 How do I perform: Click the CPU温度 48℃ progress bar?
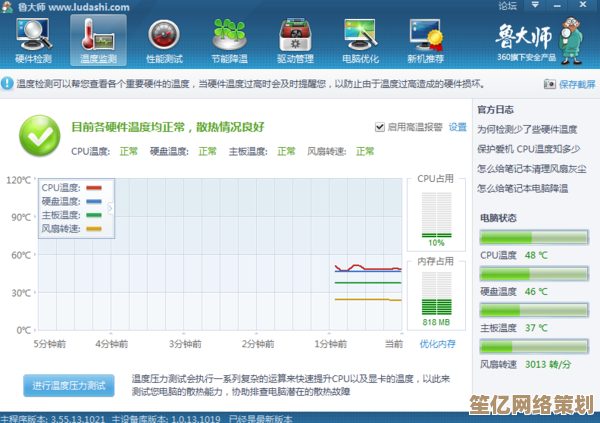pos(534,237)
